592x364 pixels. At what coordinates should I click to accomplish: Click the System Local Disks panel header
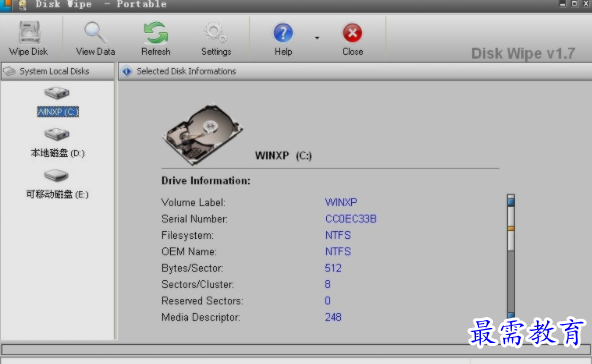[x=58, y=71]
